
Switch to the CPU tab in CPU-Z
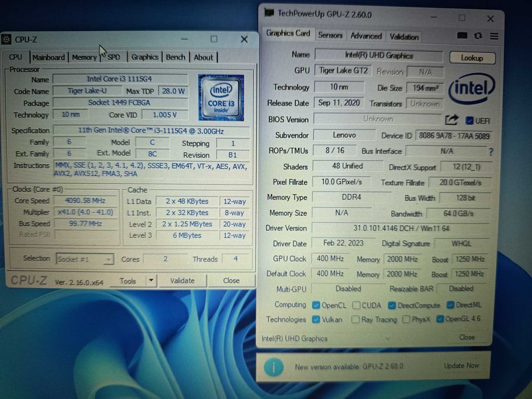coord(15,57)
